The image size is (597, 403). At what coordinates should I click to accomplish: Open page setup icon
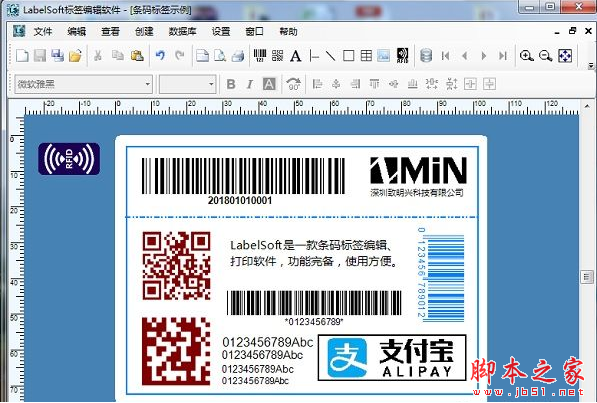pyautogui.click(x=202, y=56)
